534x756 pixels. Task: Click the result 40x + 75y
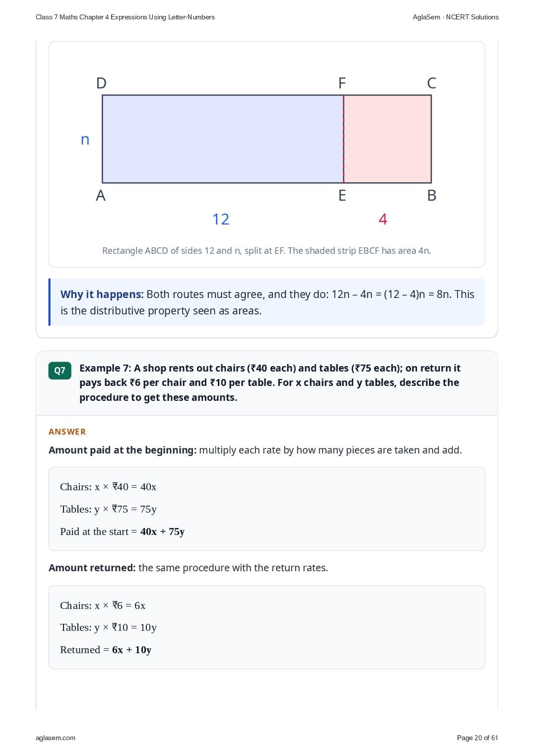[162, 531]
